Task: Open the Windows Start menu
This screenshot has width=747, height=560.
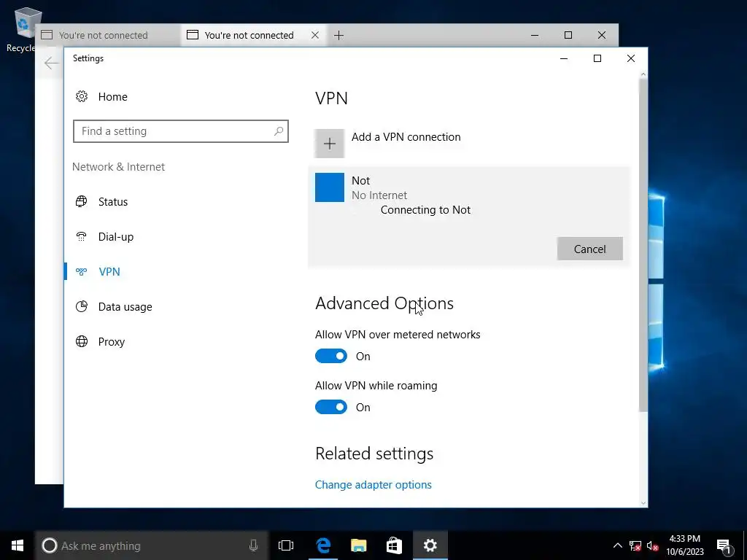Action: click(x=18, y=545)
